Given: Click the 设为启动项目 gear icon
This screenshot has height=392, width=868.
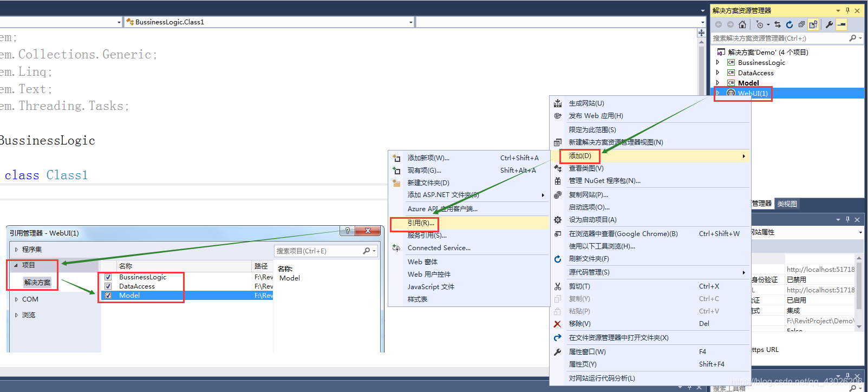Looking at the screenshot, I should (558, 220).
